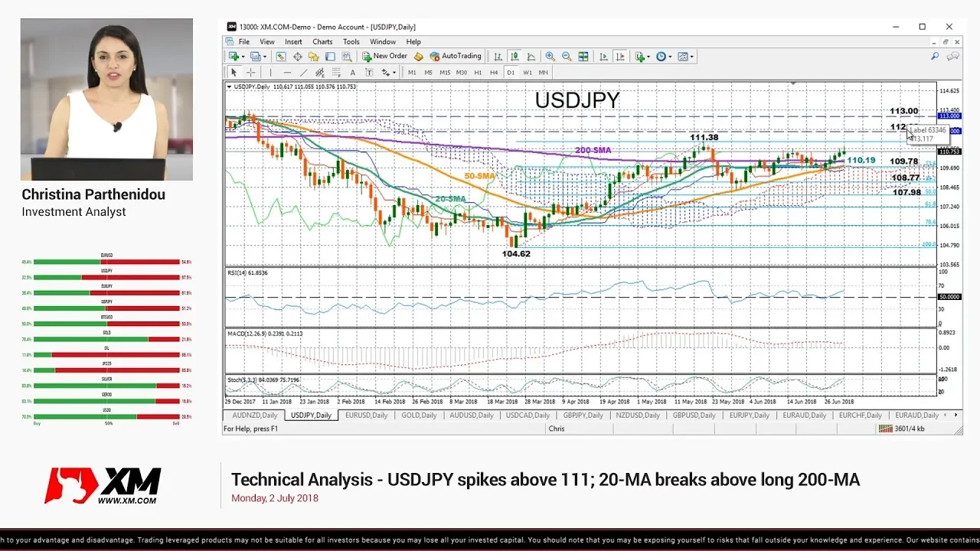The image size is (980, 551).
Task: Expand the Profiles dropdown arrow
Action: point(265,57)
